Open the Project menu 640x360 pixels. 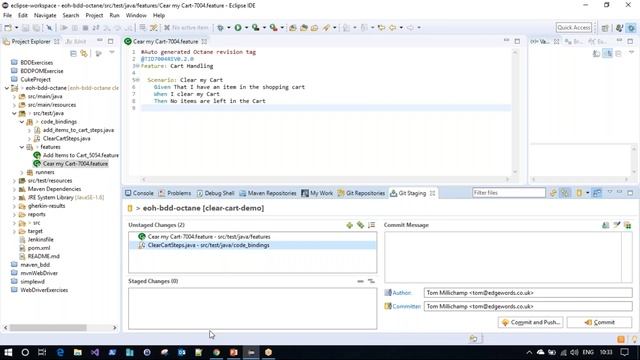94,16
